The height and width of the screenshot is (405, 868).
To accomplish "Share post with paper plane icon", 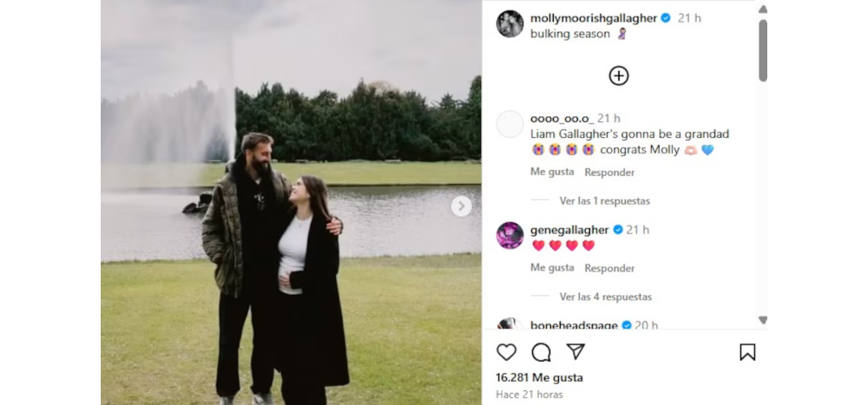I will 575,352.
